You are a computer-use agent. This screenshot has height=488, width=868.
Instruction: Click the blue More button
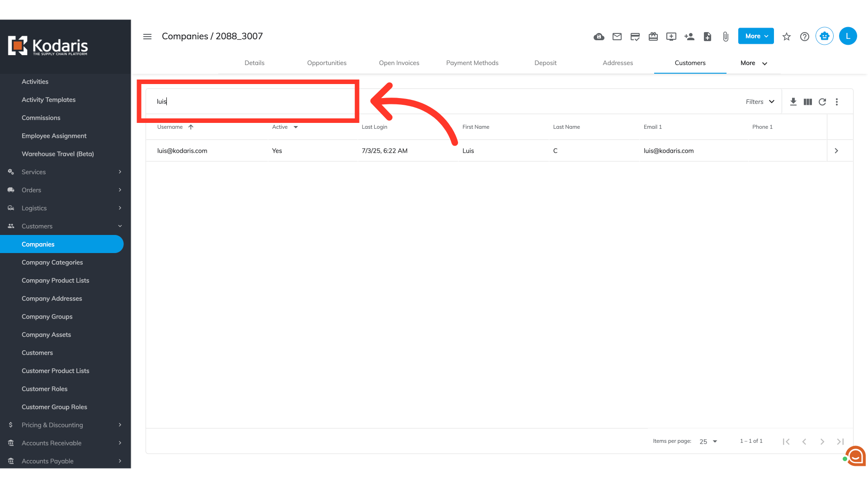pyautogui.click(x=756, y=36)
